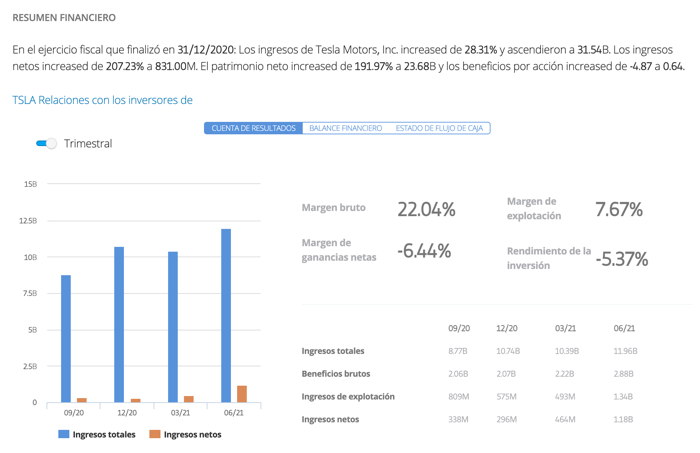Click the Margen de explotación value 7.67%
Viewport: 700px width, 453px height.
[x=619, y=209]
